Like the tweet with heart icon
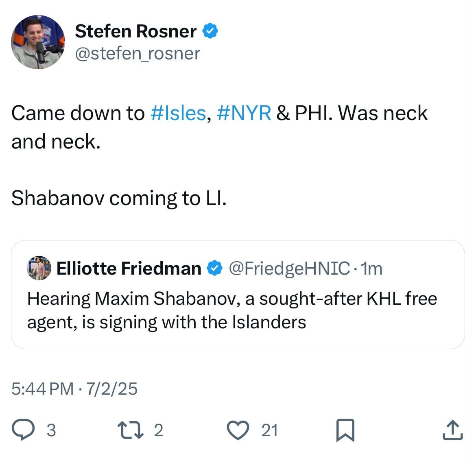 238,430
